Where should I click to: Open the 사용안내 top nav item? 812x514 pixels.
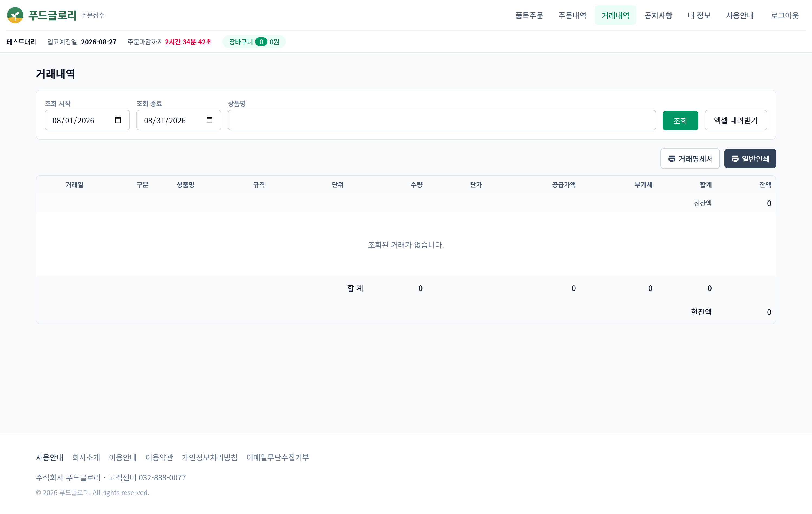click(739, 15)
